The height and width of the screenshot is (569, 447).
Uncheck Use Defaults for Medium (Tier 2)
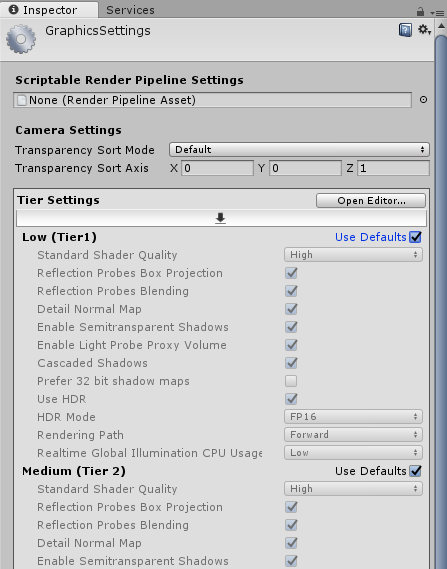click(415, 471)
